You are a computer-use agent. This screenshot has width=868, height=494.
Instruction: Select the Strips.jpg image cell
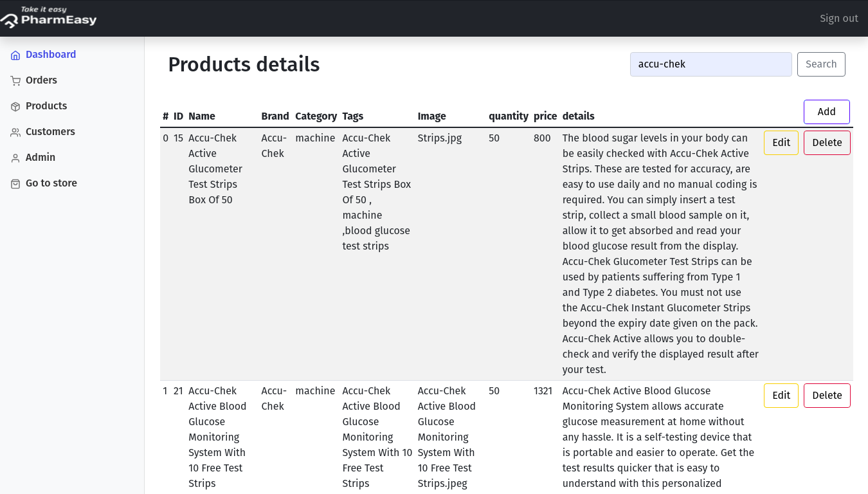pyautogui.click(x=439, y=138)
